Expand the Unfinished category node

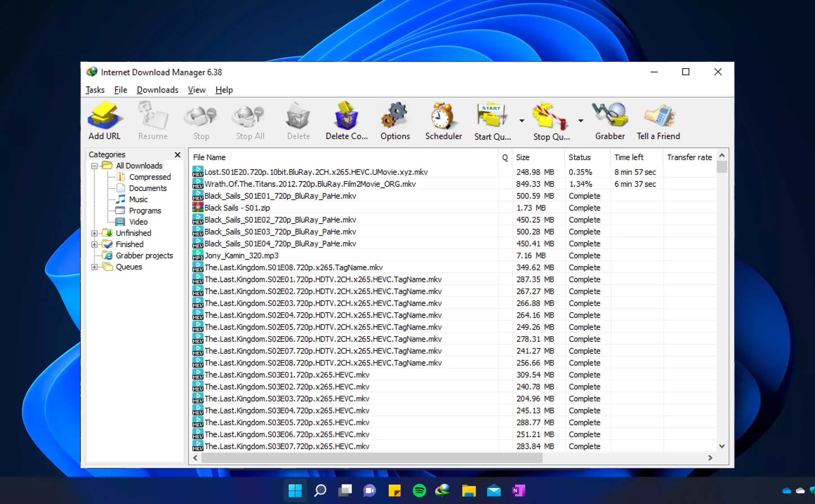click(x=94, y=233)
